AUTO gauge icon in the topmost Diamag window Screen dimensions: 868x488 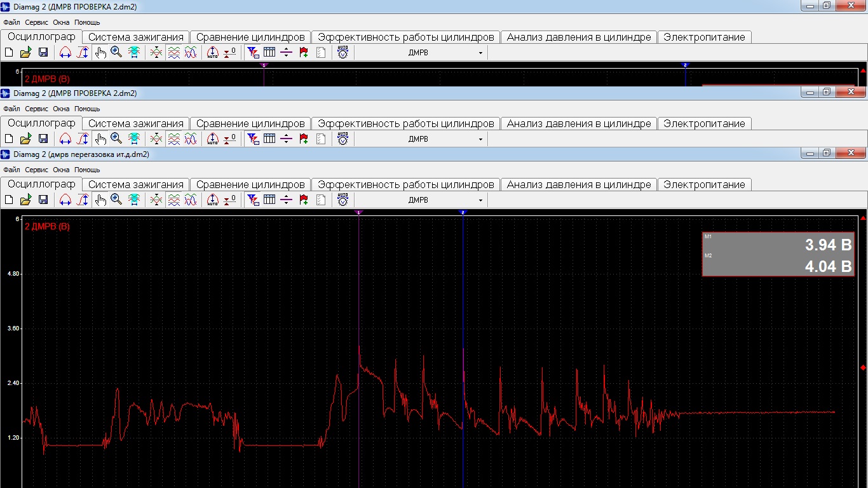[342, 52]
